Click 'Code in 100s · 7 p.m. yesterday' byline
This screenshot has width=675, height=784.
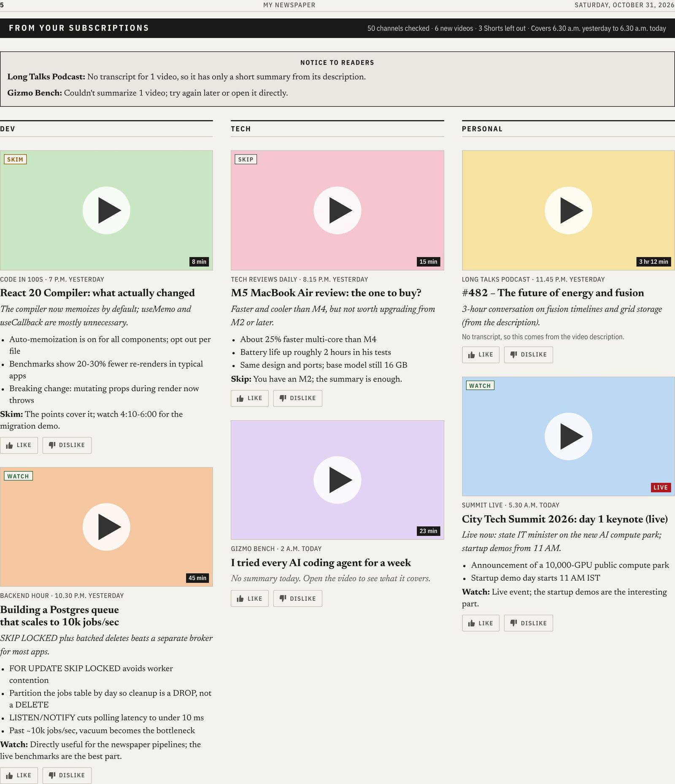(x=52, y=279)
